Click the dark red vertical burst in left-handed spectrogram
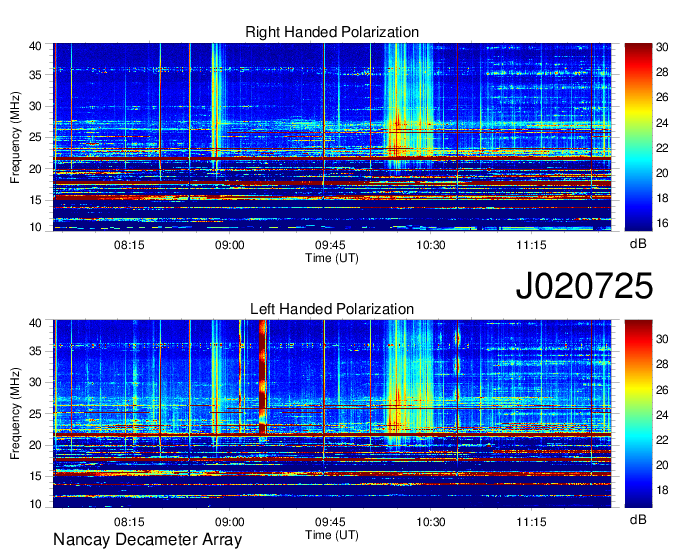This screenshot has width=680, height=552. (x=262, y=377)
